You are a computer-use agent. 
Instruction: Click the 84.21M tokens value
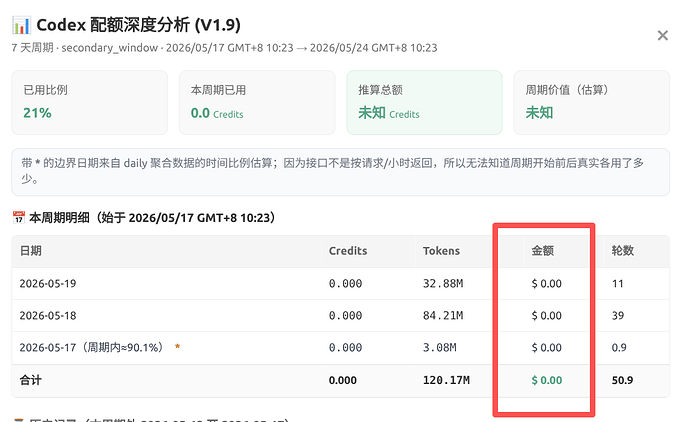443,316
